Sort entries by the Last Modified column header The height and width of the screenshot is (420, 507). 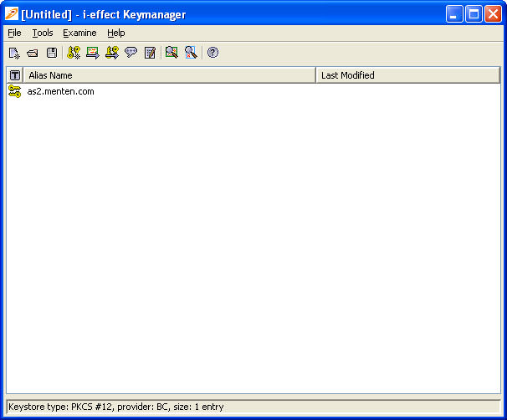(x=407, y=75)
